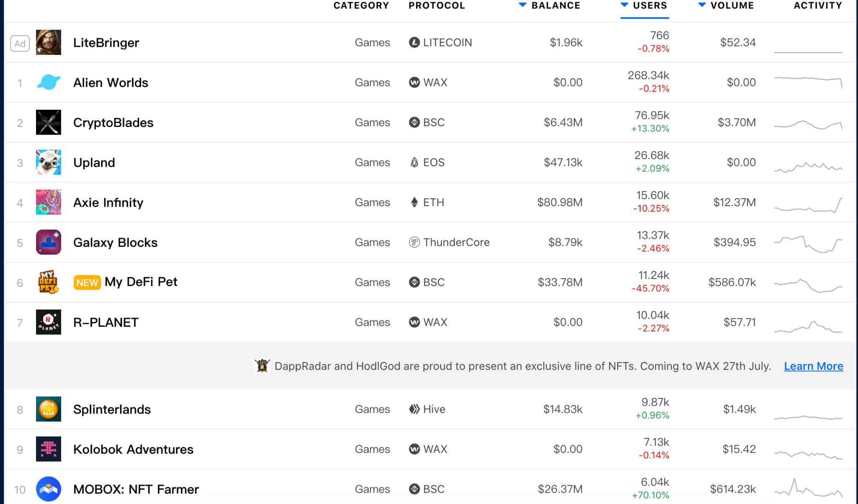Viewport: 858px width, 504px height.
Task: Click the HodlGod banner mascot icon
Action: click(x=262, y=366)
